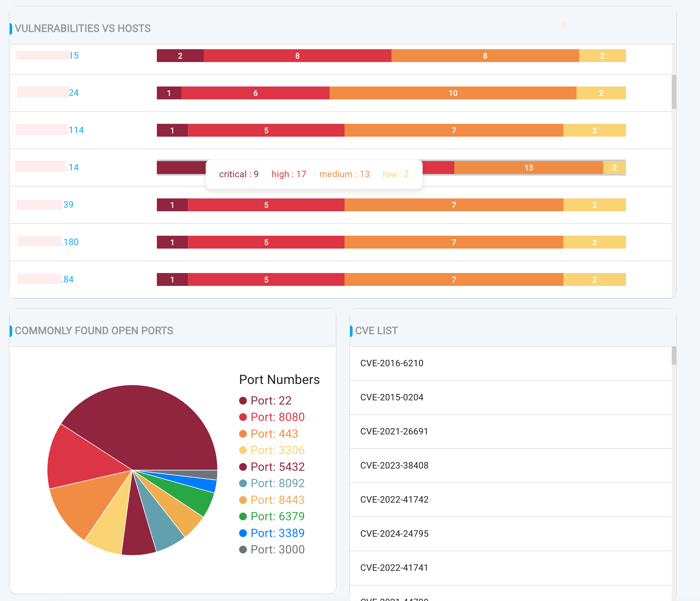Click the hosts panel scrollbar thumb
700x601 pixels.
point(674,92)
